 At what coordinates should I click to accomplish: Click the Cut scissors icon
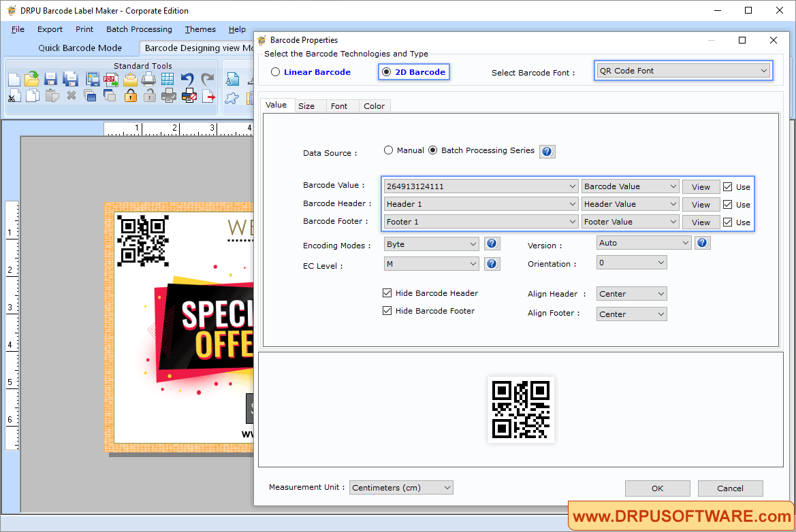coord(14,95)
